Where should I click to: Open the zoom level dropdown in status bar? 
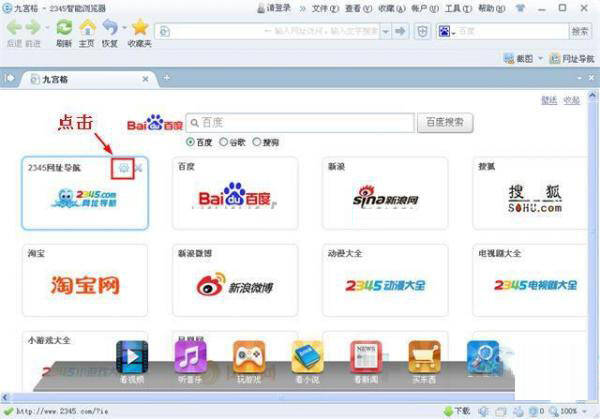584,412
